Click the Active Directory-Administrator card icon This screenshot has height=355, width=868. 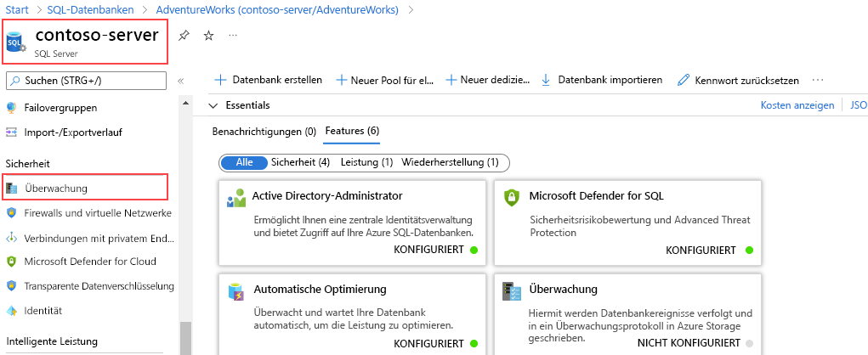tap(236, 197)
